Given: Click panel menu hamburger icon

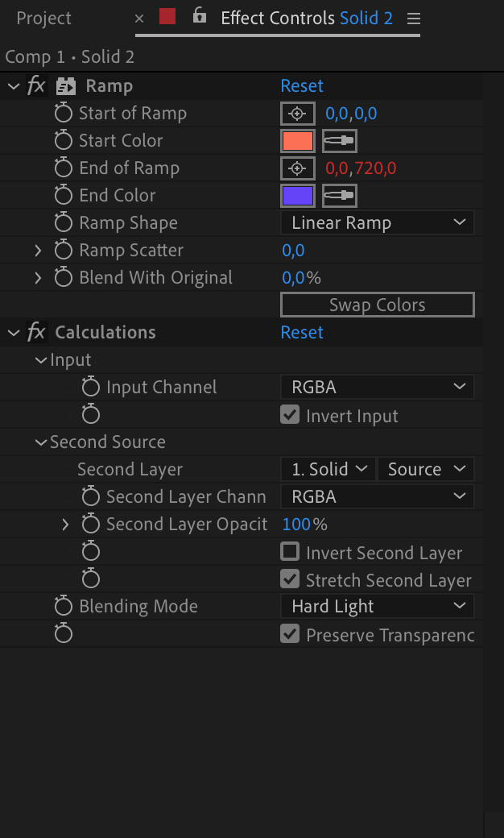Looking at the screenshot, I should pos(413,19).
